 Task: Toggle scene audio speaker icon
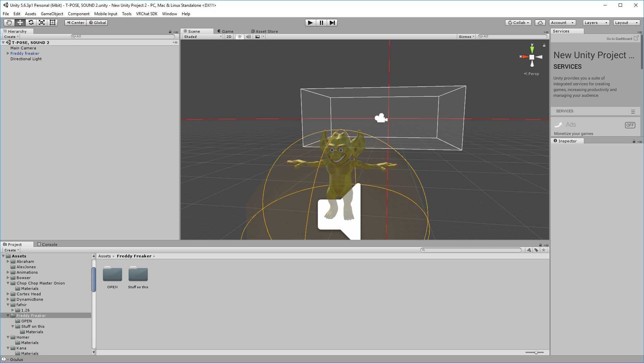pyautogui.click(x=248, y=37)
